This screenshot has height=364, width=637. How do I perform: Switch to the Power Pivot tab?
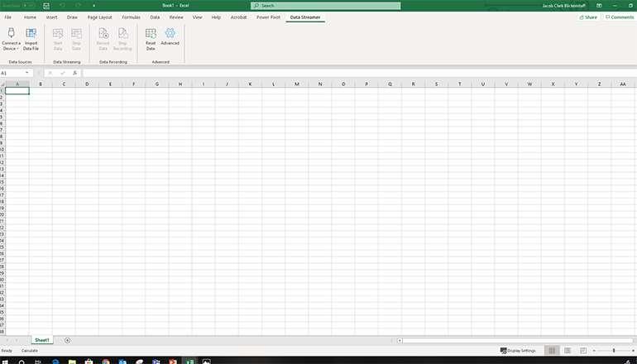268,17
